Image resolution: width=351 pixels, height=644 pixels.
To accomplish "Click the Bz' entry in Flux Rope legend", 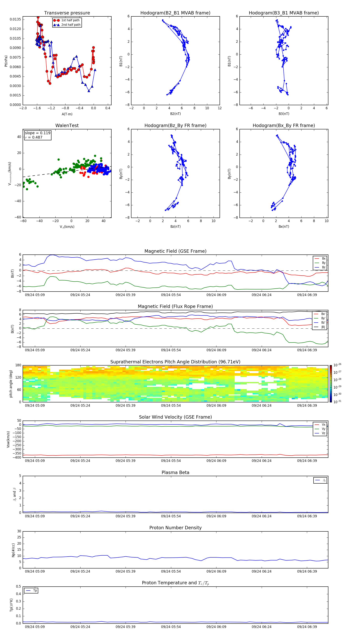I will pyautogui.click(x=320, y=323).
